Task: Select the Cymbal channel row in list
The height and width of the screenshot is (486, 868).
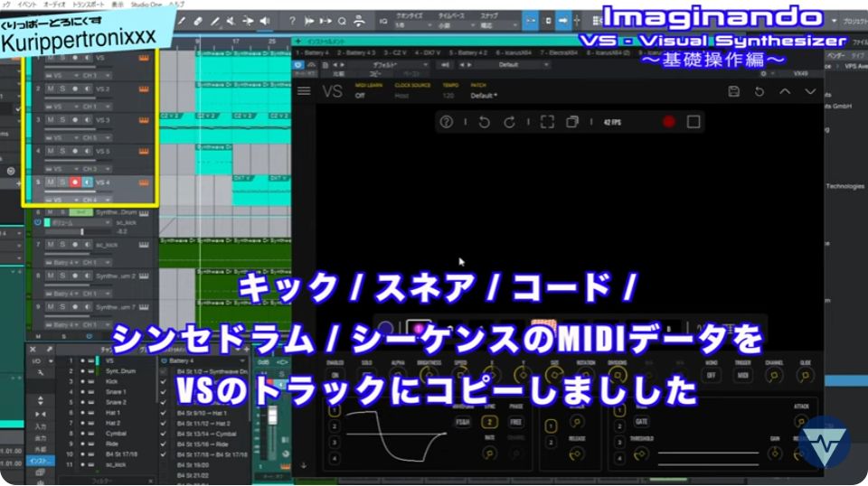Action: point(108,434)
